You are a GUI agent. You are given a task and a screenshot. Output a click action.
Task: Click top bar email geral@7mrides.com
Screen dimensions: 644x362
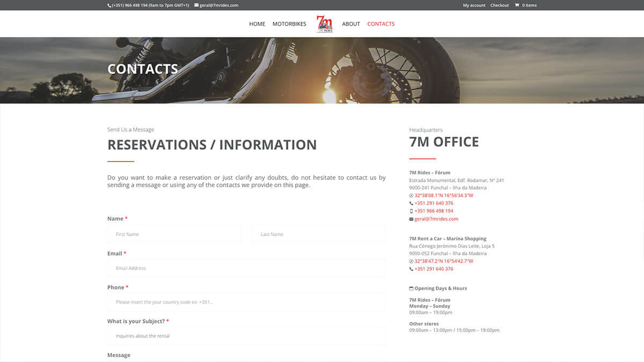[x=219, y=5]
